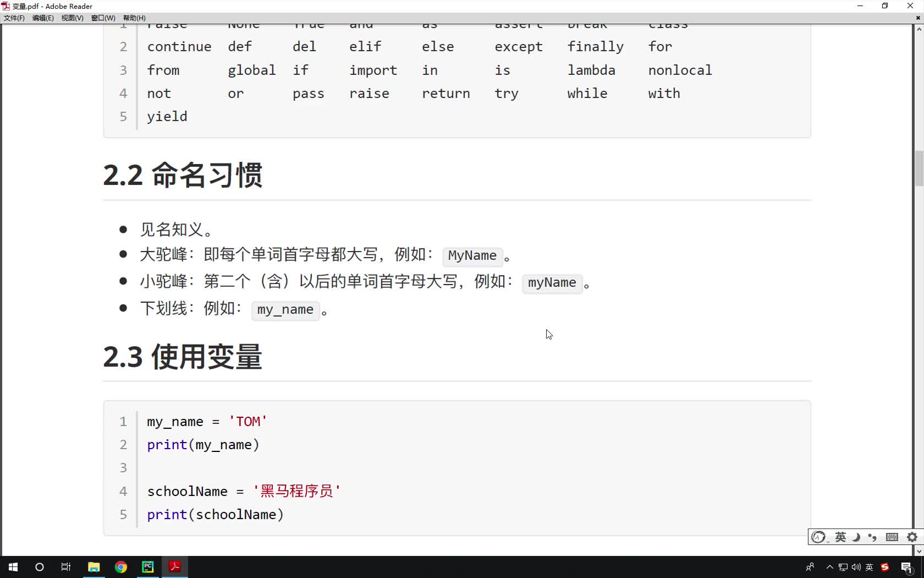Click the 见名知义 bullet text
The width and height of the screenshot is (924, 578).
point(176,229)
